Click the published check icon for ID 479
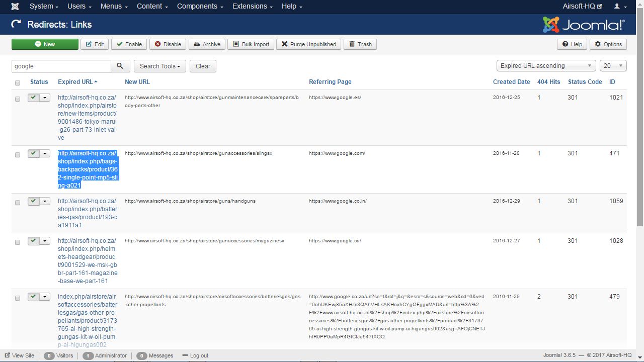The width and height of the screenshot is (644, 362). [x=34, y=297]
